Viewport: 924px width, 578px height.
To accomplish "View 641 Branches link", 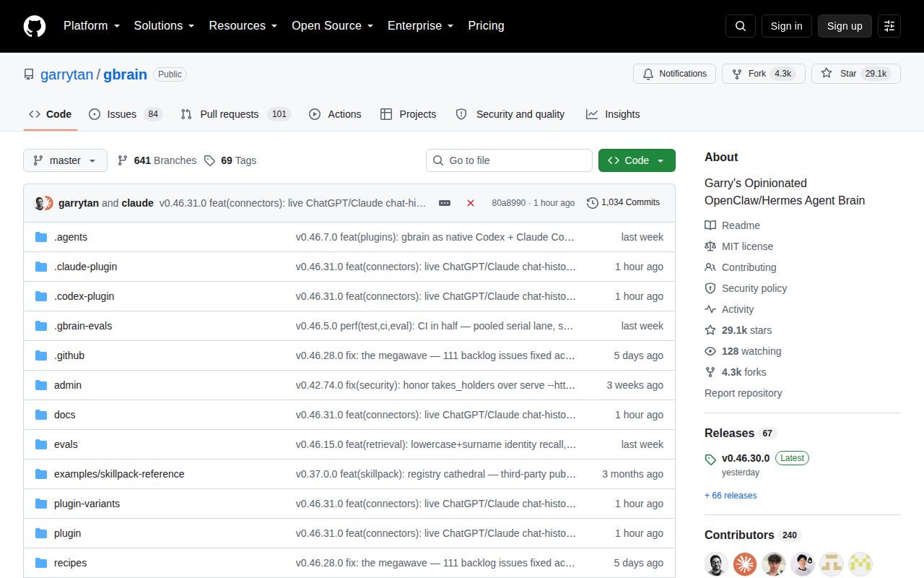I will pos(157,160).
